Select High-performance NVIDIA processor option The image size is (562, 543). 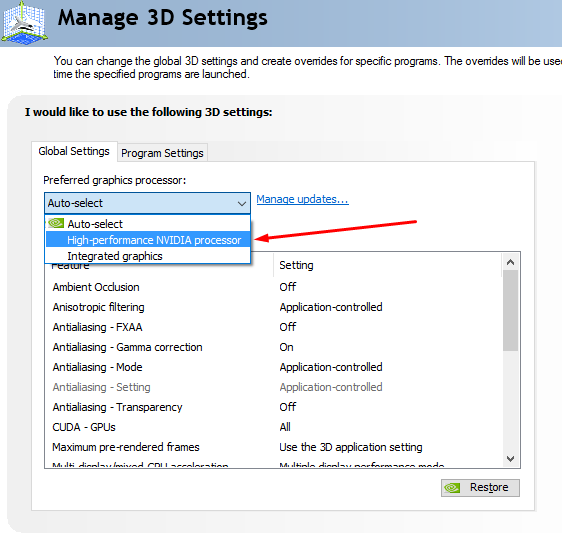148,240
